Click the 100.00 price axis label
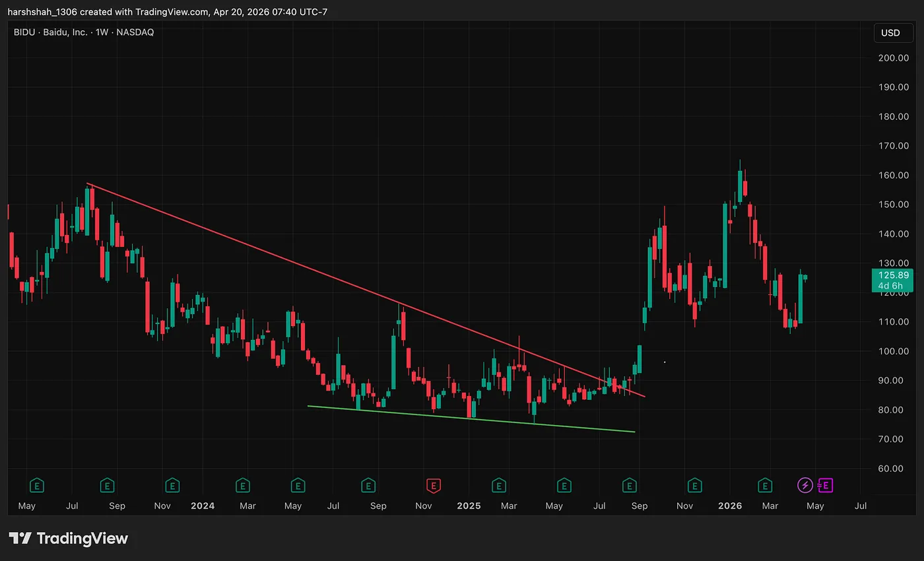Viewport: 924px width, 561px height. tap(893, 351)
